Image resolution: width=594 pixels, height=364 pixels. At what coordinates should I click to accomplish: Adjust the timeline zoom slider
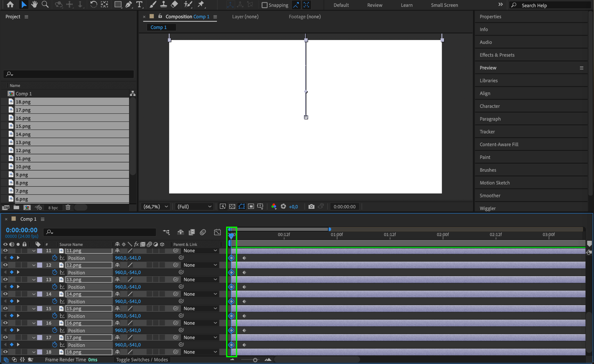click(255, 360)
